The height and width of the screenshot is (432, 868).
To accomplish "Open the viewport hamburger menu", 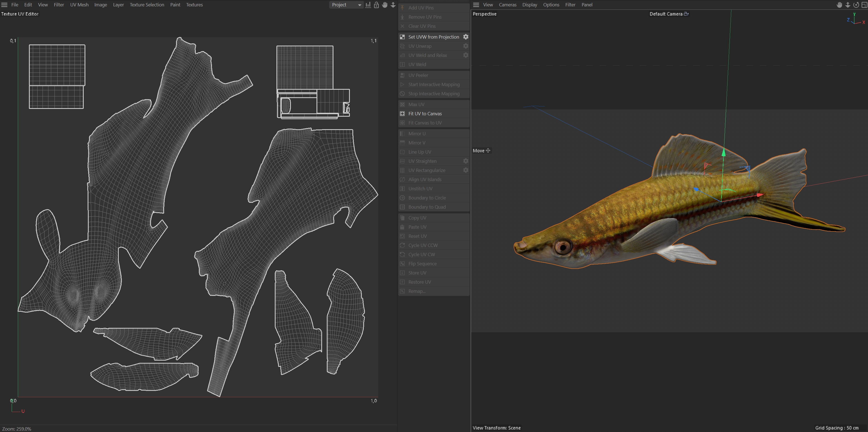I will point(476,5).
